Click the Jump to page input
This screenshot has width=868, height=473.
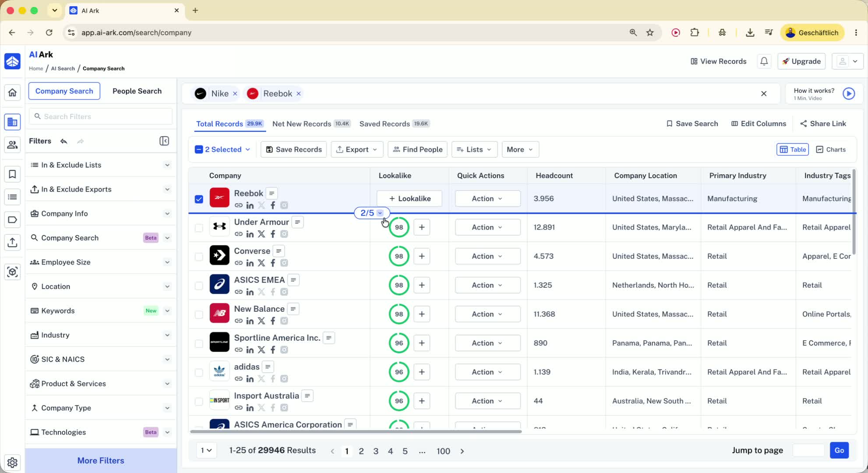pyautogui.click(x=808, y=450)
